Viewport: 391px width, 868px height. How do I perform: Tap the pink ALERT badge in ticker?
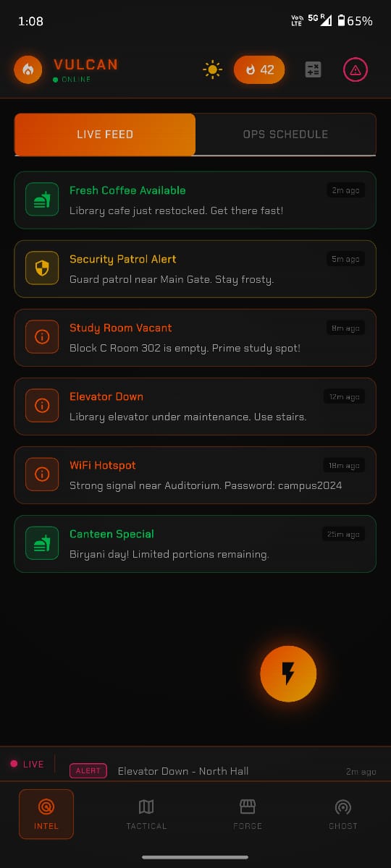(x=88, y=771)
